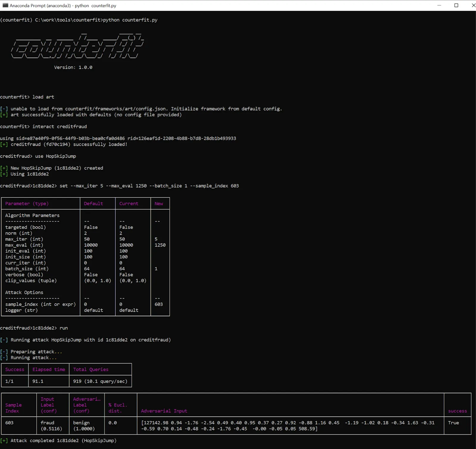Click the "Preparing attack..." line
Viewport: 476px width, 449px height.
pyautogui.click(x=31, y=352)
